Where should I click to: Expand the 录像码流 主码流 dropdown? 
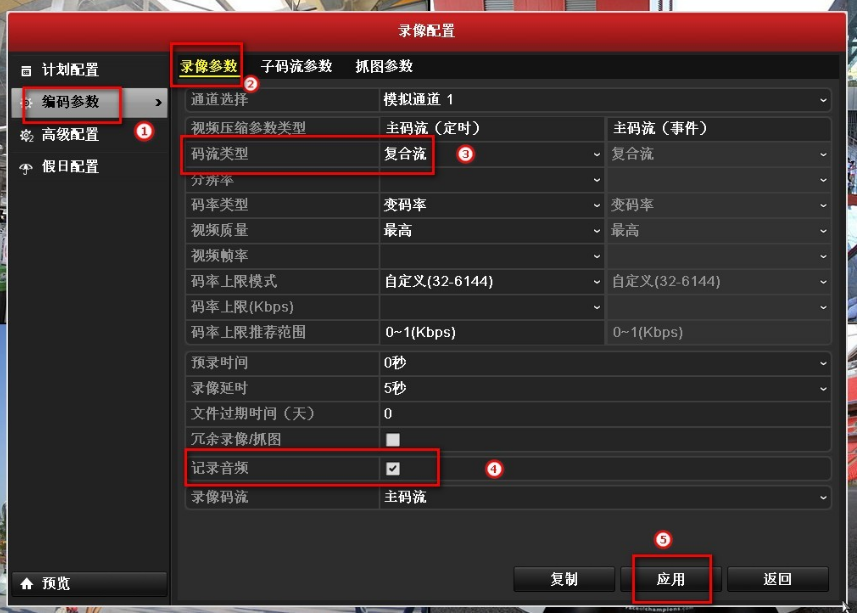(605, 498)
